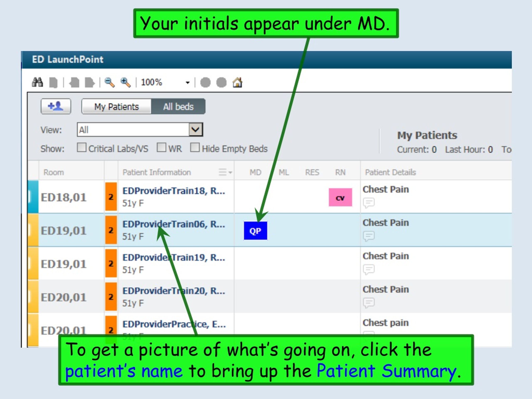The height and width of the screenshot is (399, 532).
Task: Select the 100% zoom dropdown
Action: 159,72
